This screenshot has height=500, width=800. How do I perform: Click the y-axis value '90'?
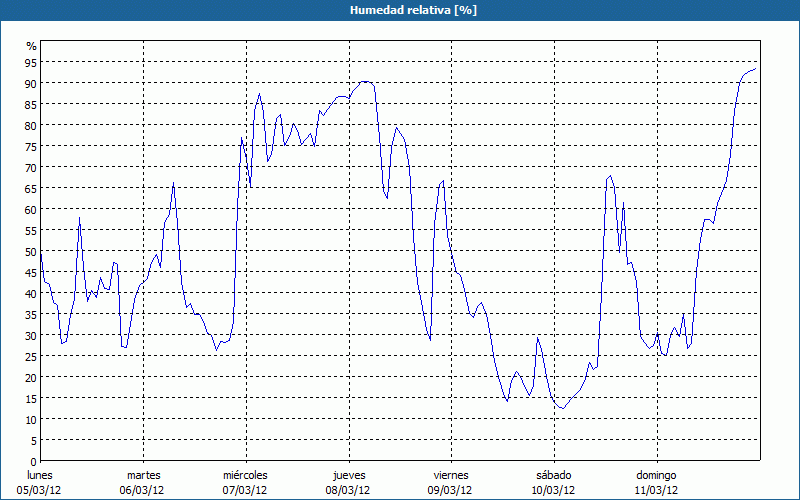[x=31, y=83]
